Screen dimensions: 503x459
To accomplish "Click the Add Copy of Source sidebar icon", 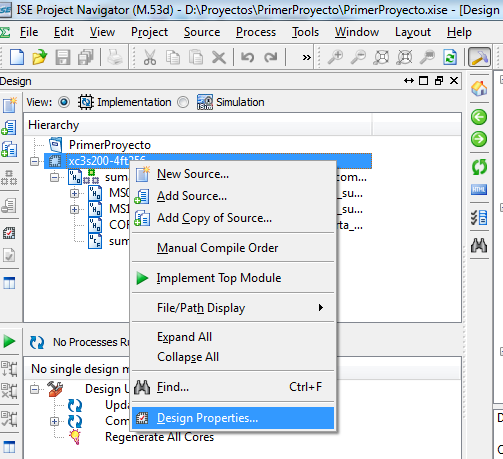I will tap(9, 149).
